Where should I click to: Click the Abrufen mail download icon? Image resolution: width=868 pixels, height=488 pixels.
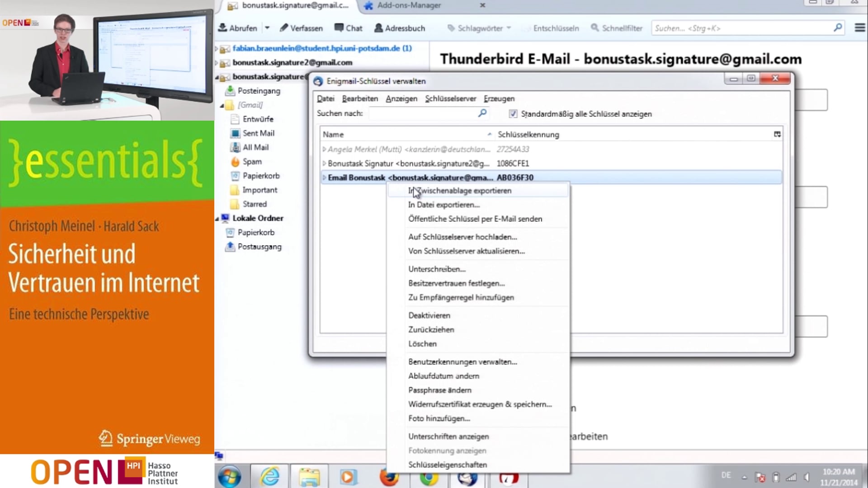222,28
